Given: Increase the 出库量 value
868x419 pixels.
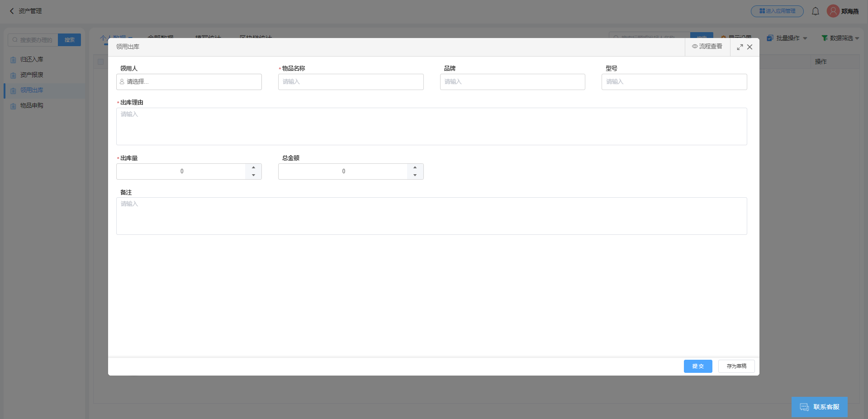Looking at the screenshot, I should point(253,167).
